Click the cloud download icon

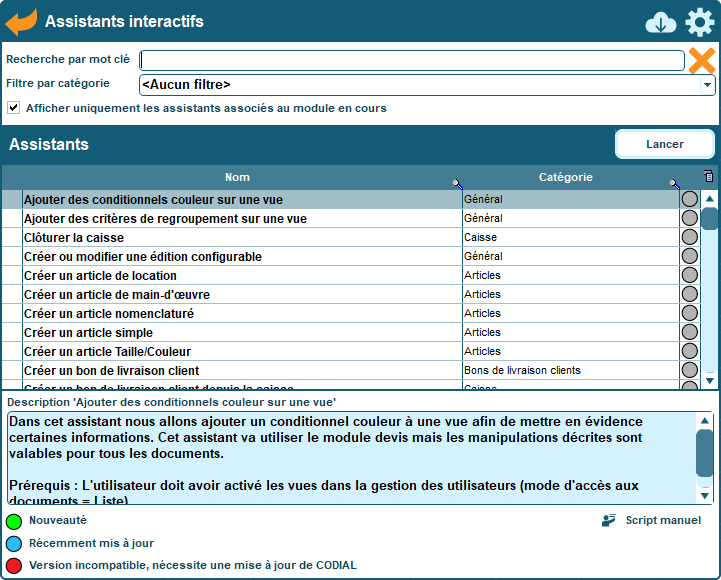(661, 22)
